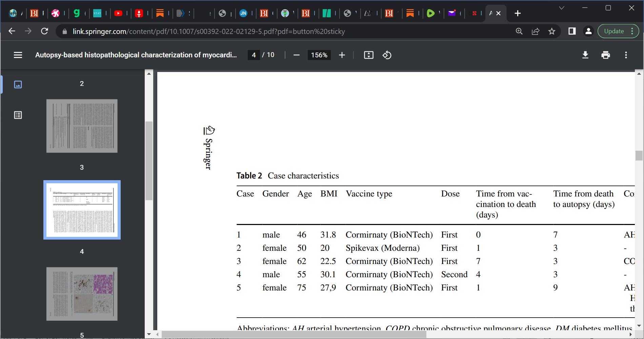Reload the current page
The height and width of the screenshot is (339, 644).
(44, 31)
